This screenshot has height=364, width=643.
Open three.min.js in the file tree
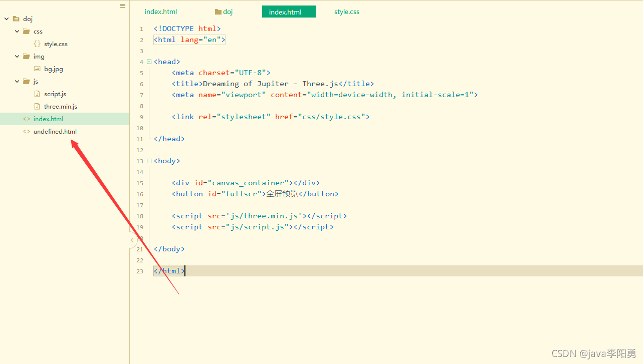coord(61,107)
